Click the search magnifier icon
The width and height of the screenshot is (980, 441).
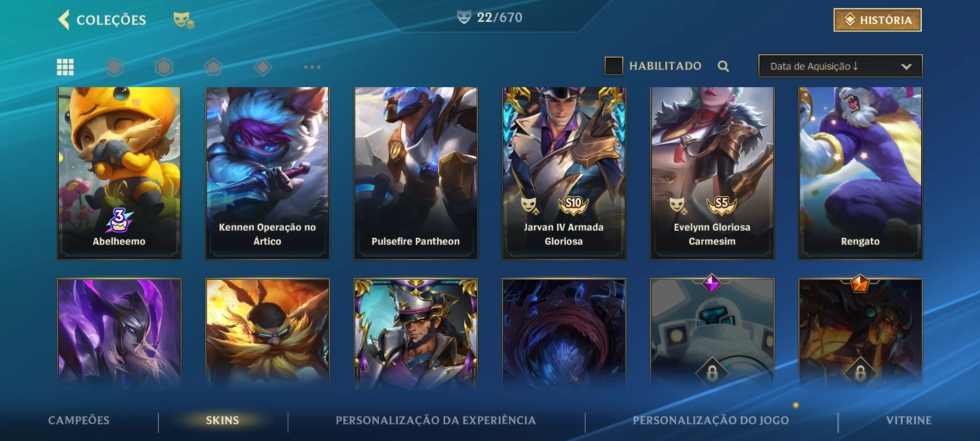point(723,66)
